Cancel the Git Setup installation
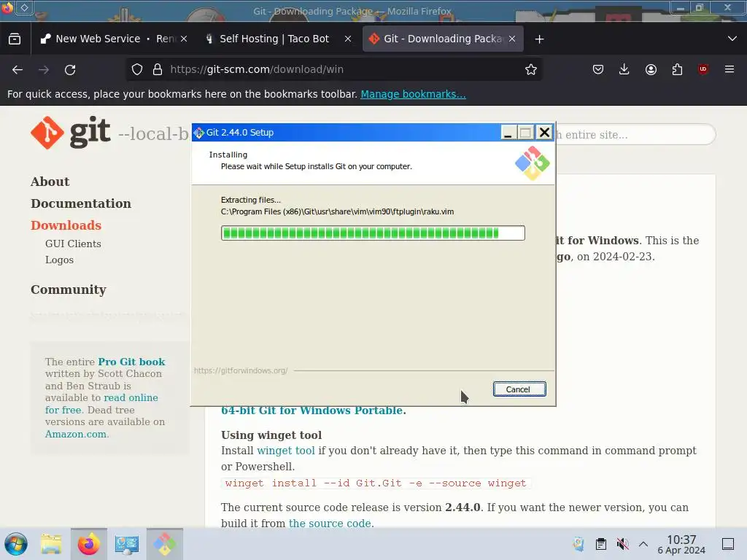 [519, 389]
